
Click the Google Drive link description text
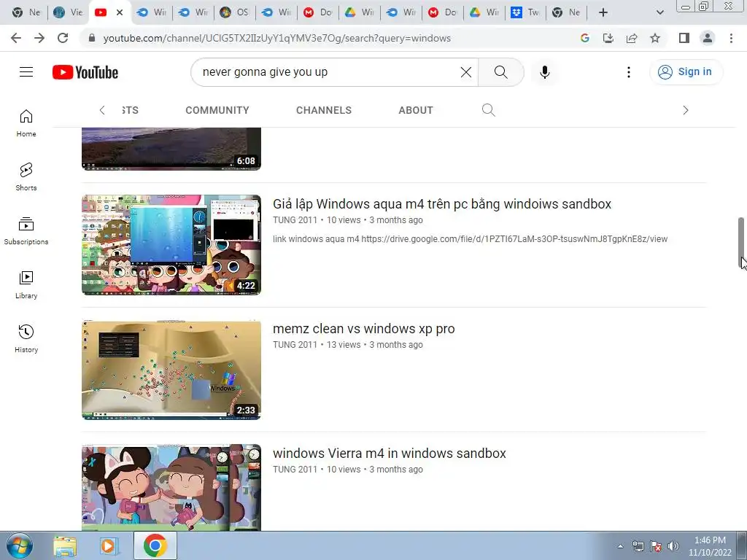pyautogui.click(x=470, y=239)
